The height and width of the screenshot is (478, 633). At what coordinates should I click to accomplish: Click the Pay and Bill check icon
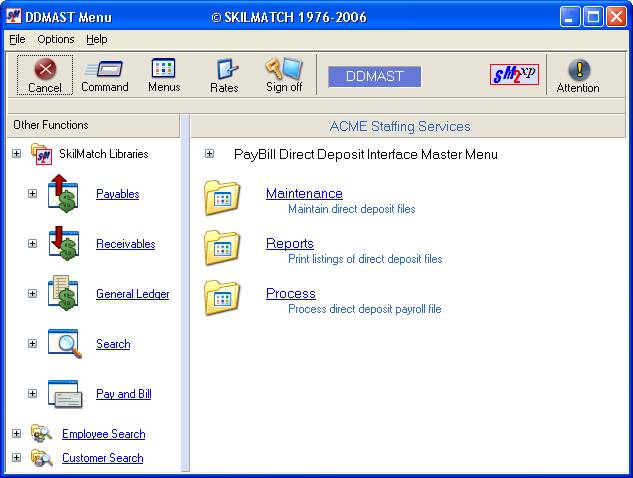65,394
